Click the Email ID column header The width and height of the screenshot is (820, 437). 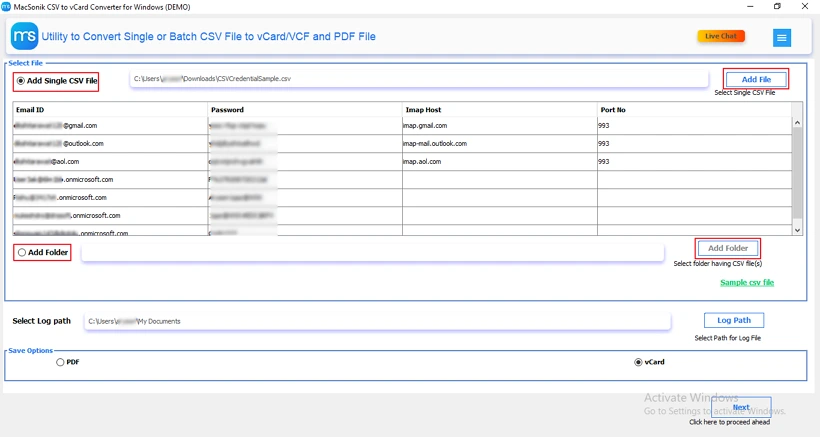(110, 110)
